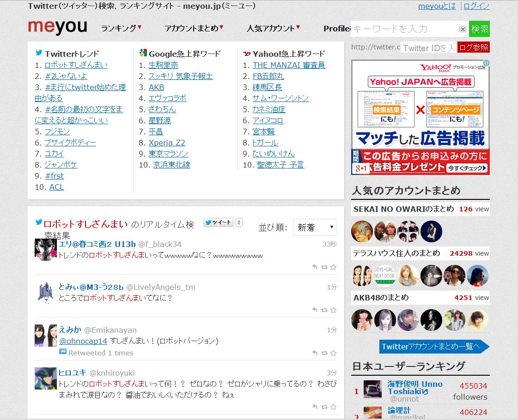The height and width of the screenshot is (420, 518).
Task: Retweet the f_black34 tweet
Action: pos(324,267)
